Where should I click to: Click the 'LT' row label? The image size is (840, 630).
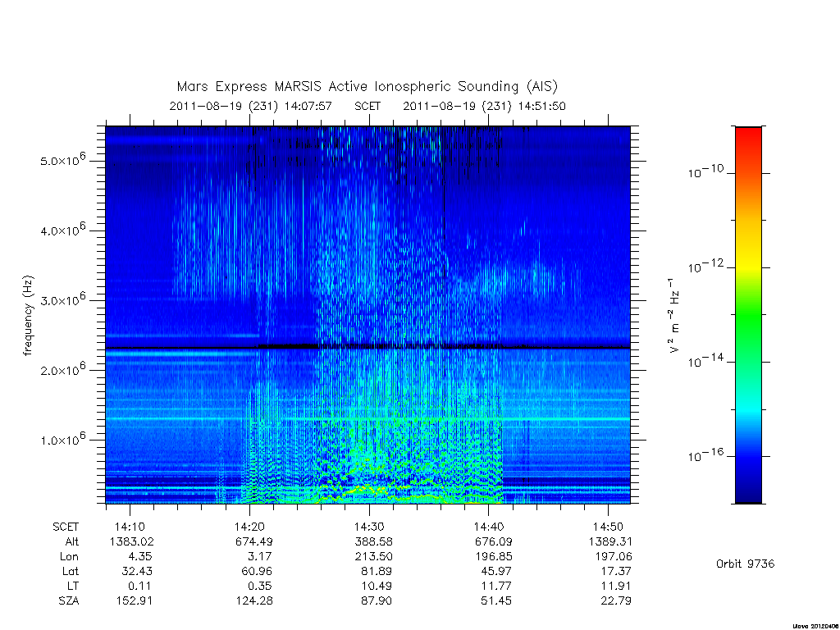click(x=73, y=586)
